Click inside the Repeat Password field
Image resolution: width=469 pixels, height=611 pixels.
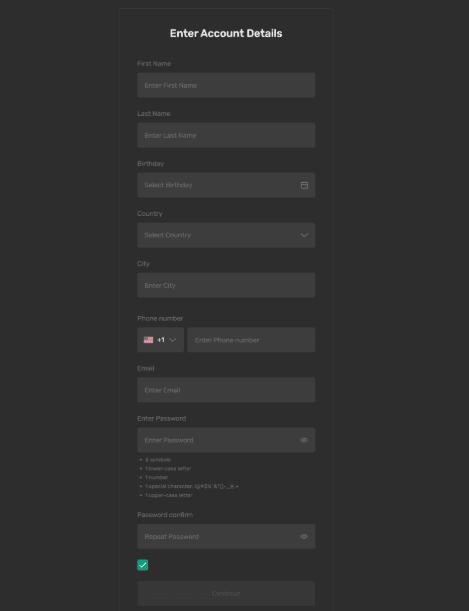pos(226,537)
